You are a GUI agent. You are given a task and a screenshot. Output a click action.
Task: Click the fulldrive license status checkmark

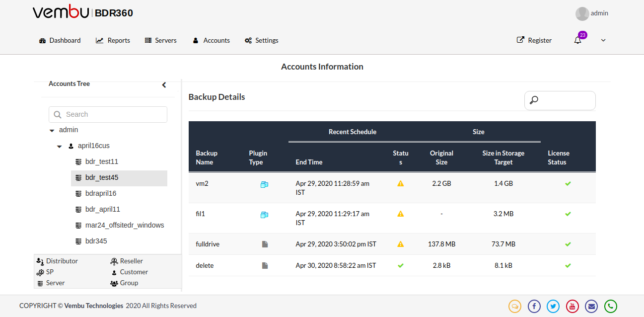(568, 244)
